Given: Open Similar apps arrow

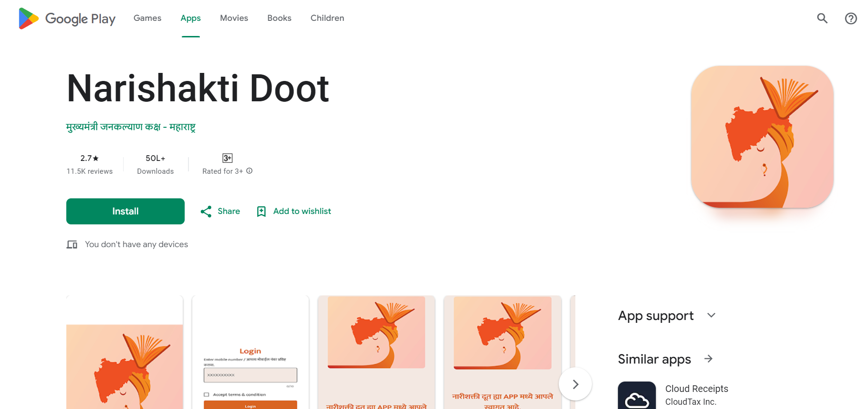Looking at the screenshot, I should [x=708, y=359].
